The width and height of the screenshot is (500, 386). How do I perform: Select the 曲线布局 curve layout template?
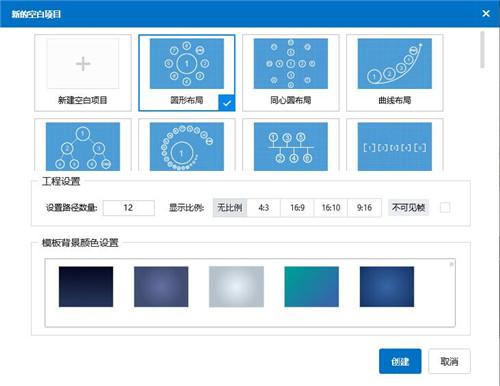[x=395, y=73]
